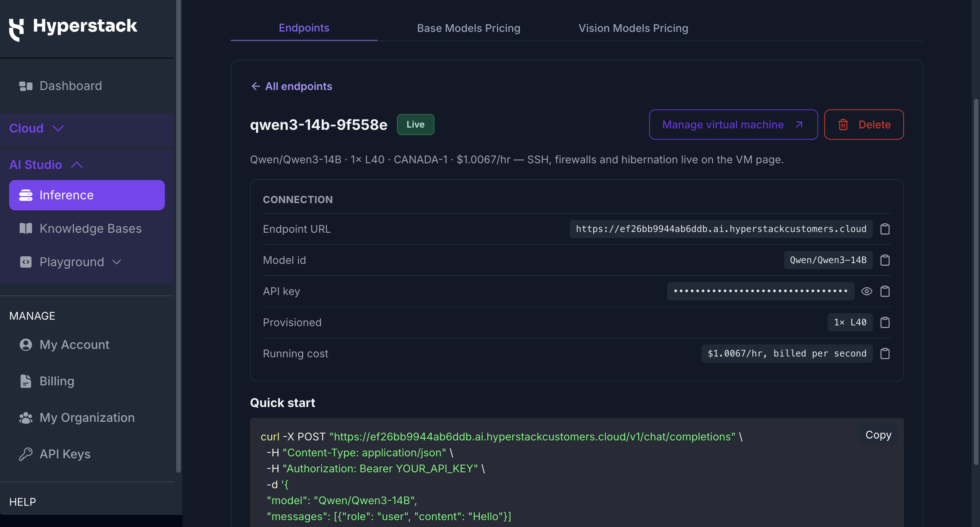Click the My Account avatar icon
The height and width of the screenshot is (527, 980).
pos(26,345)
